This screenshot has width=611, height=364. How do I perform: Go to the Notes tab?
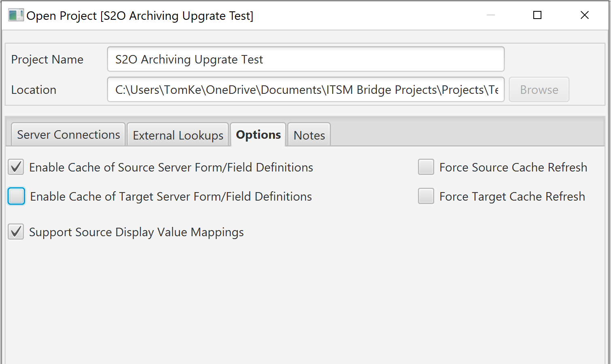[x=309, y=135]
